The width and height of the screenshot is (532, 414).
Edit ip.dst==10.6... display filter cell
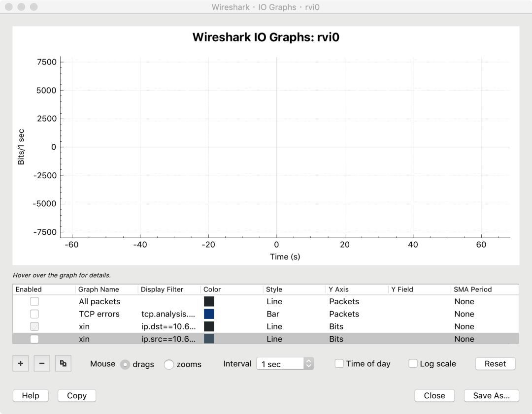coord(168,326)
